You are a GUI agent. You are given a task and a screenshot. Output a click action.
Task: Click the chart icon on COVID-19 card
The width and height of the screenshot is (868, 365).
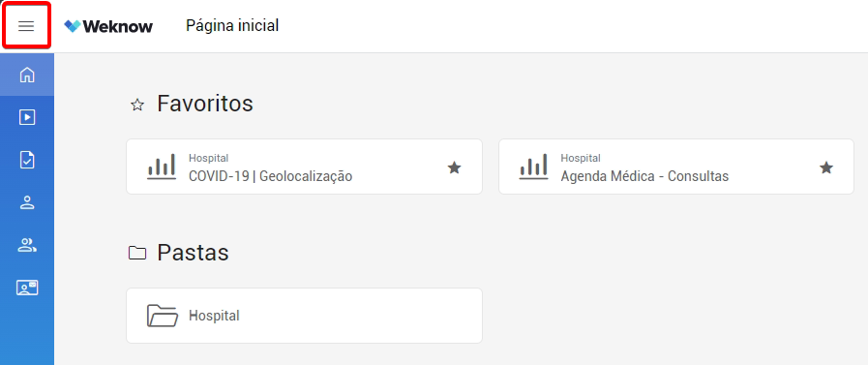click(161, 167)
